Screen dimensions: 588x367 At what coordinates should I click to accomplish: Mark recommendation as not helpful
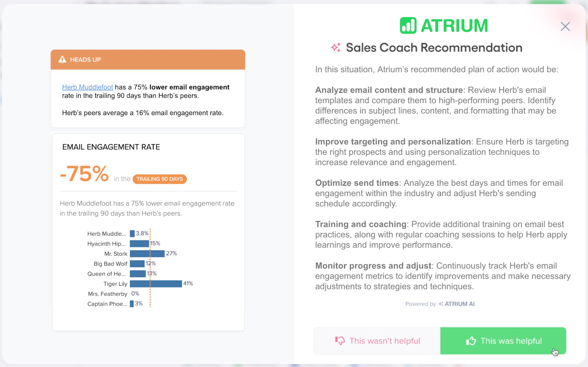pos(377,341)
